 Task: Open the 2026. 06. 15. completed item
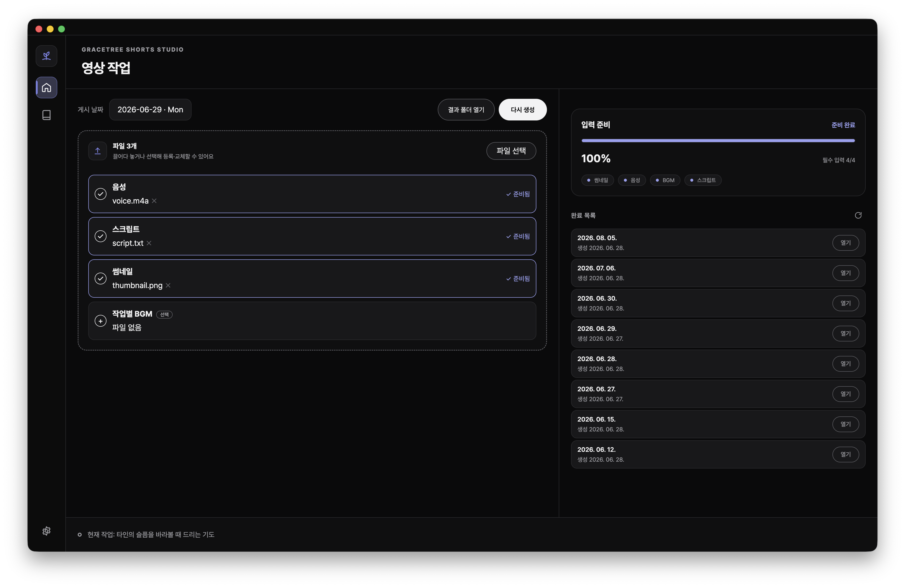(x=845, y=424)
